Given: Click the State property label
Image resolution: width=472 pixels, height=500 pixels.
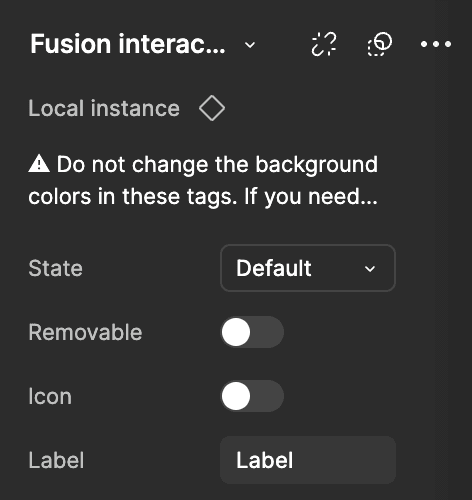Looking at the screenshot, I should [55, 268].
